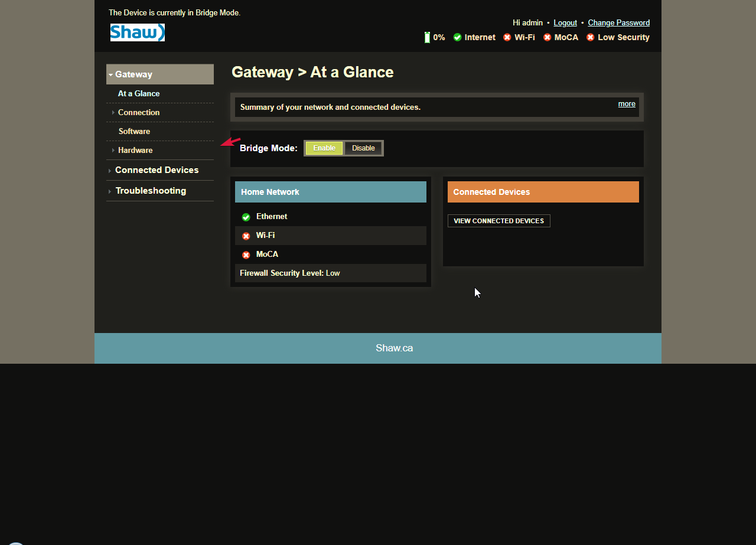
Task: Expand the Connection submenu
Action: pos(138,113)
